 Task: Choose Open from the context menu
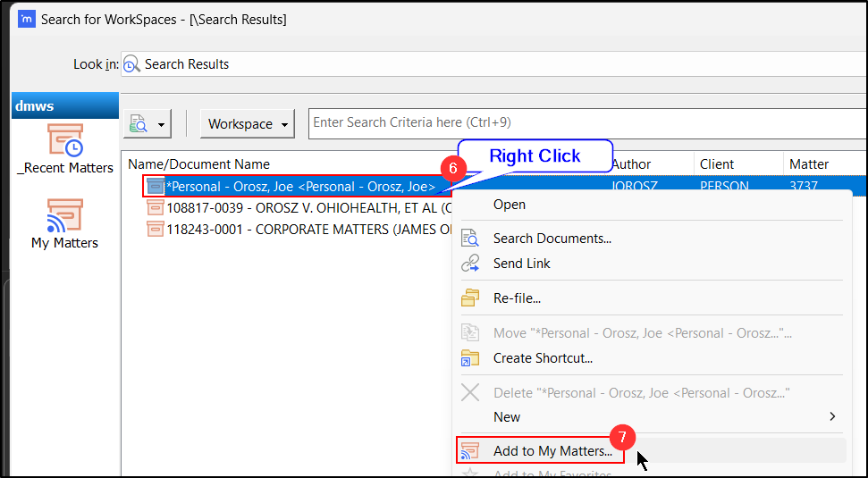click(x=510, y=205)
